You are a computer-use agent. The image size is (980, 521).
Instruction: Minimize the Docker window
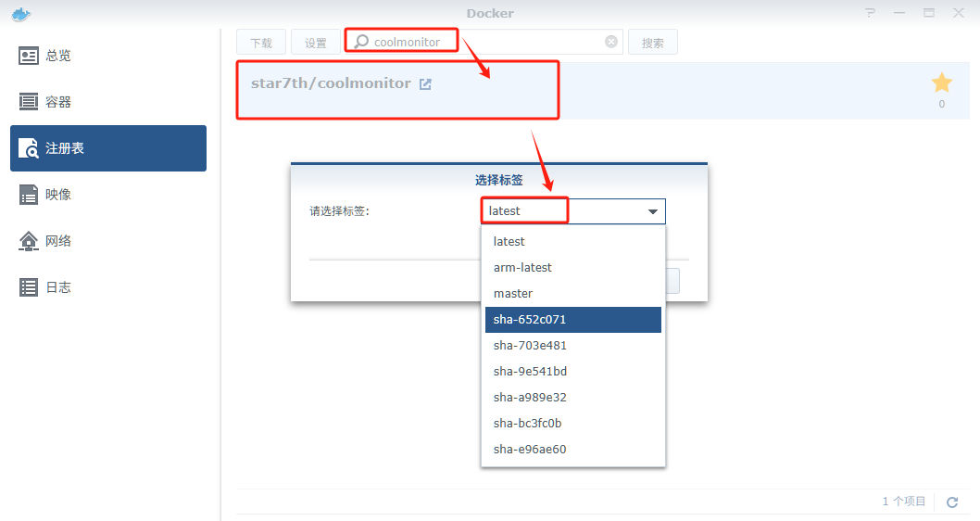[x=899, y=12]
